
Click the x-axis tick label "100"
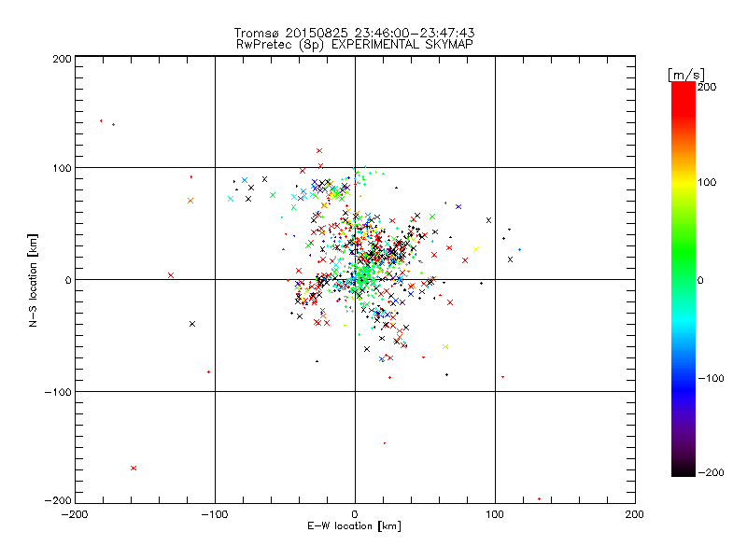495,514
